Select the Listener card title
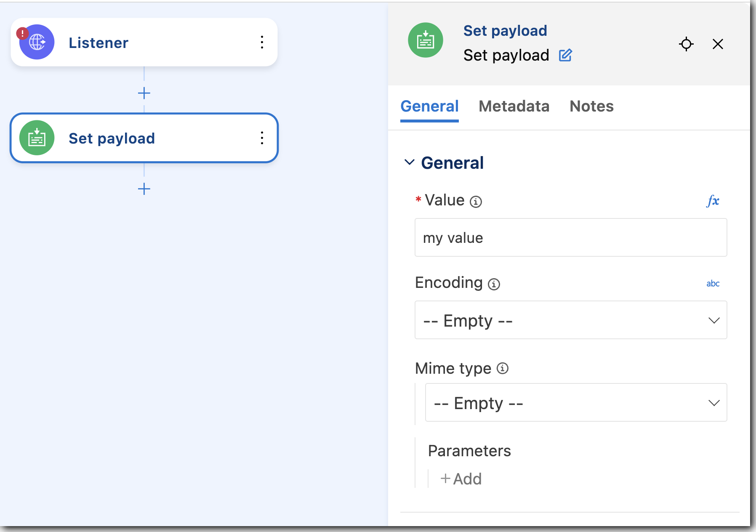 coord(98,43)
